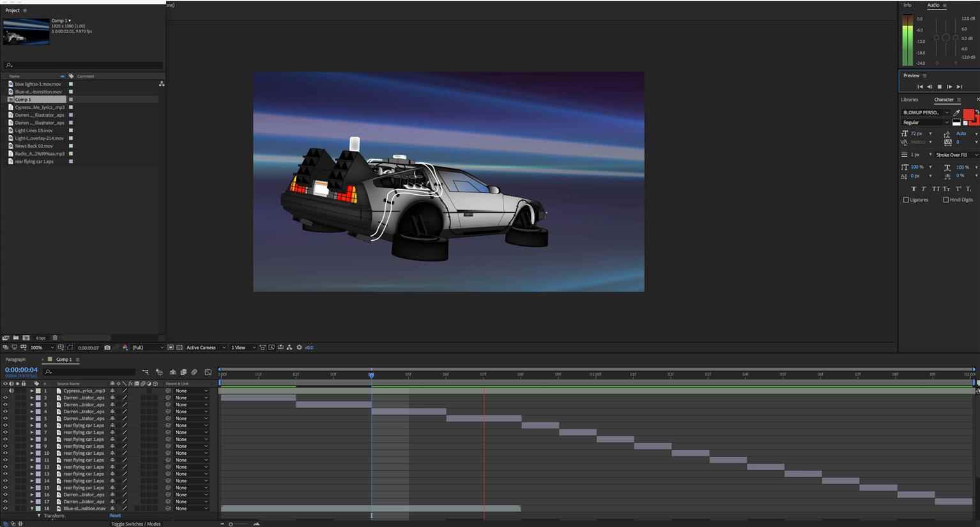The height and width of the screenshot is (527, 980).
Task: Hide layer 14 using its eye icon
Action: pyautogui.click(x=5, y=481)
